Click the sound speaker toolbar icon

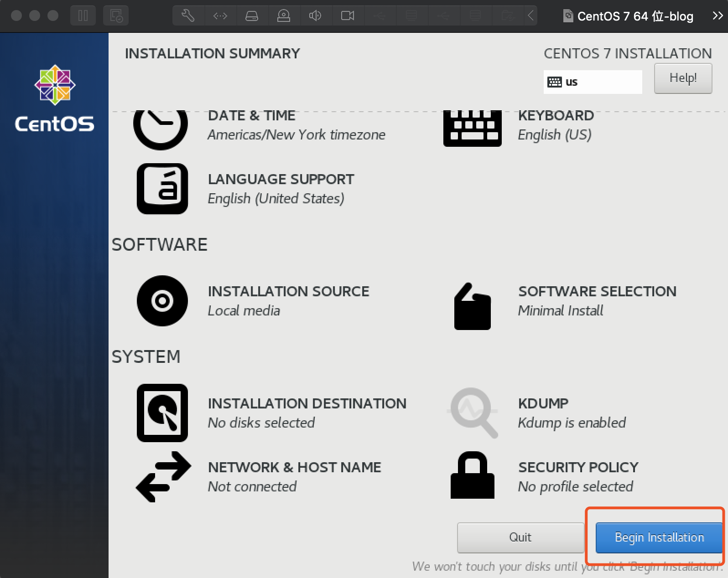(x=315, y=16)
